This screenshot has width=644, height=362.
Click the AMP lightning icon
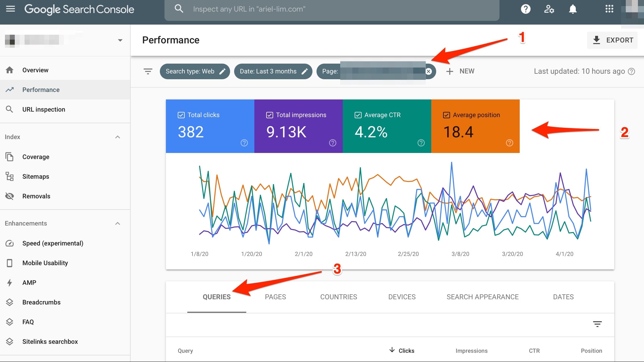[10, 282]
